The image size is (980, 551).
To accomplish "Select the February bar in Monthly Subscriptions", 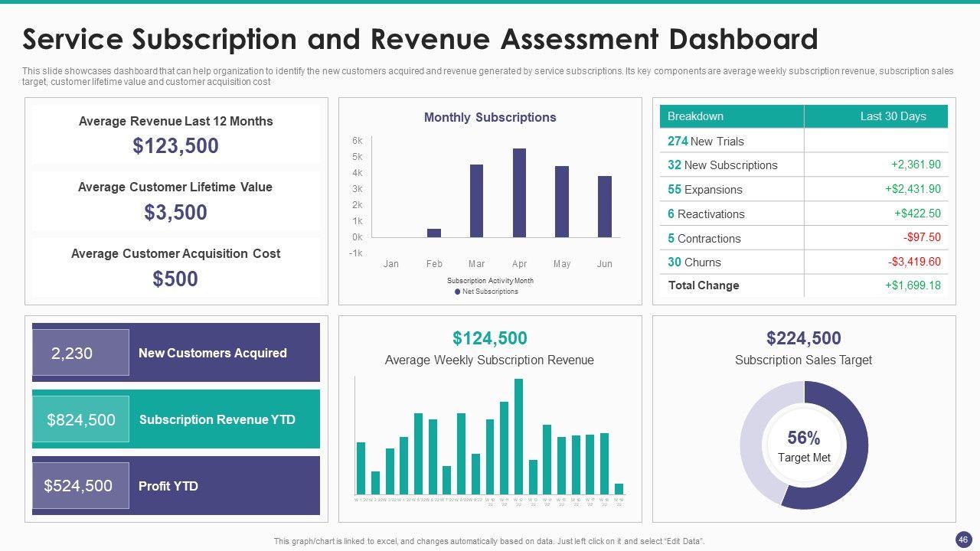I will [x=434, y=233].
